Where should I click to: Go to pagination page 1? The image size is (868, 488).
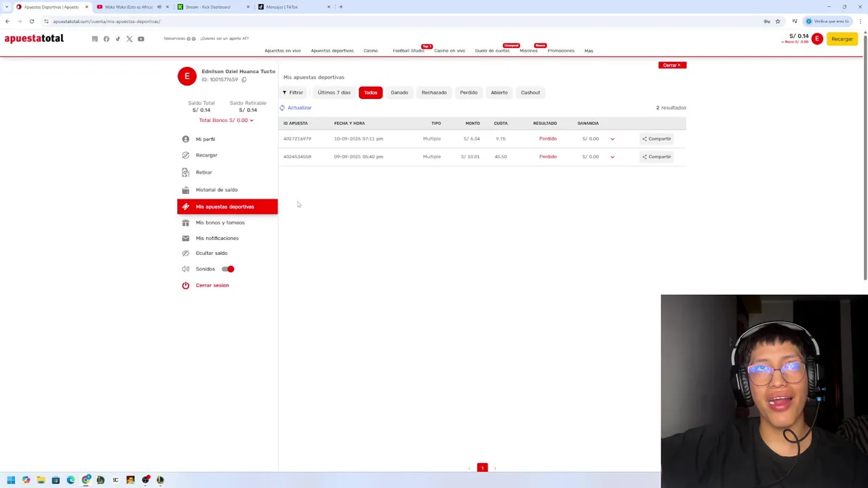pos(482,468)
